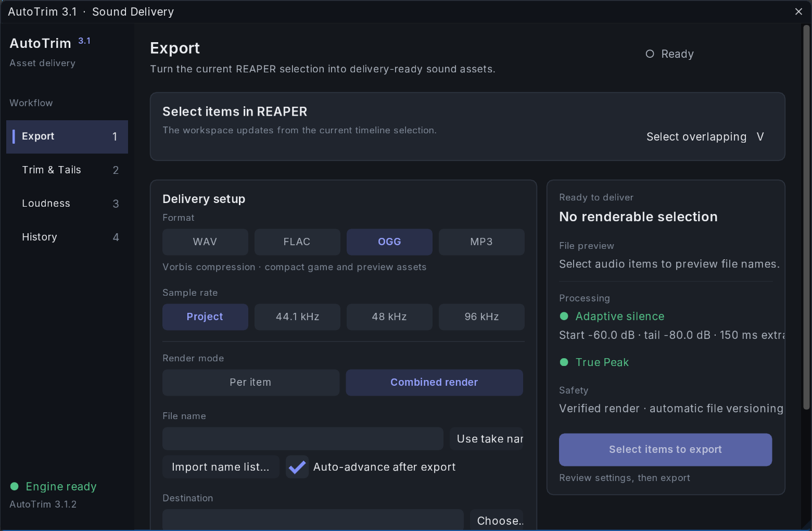The image size is (812, 531).
Task: Click the Engine ready status text
Action: coord(61,486)
